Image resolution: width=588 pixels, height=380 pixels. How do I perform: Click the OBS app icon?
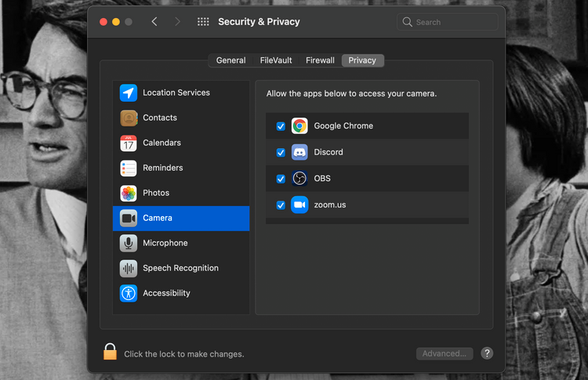click(x=299, y=179)
